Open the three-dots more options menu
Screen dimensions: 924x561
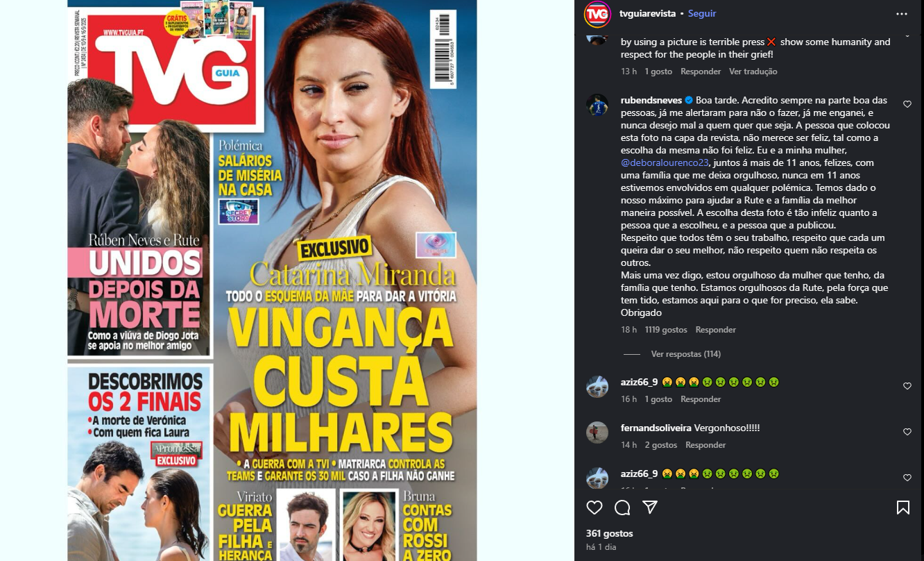coord(902,14)
